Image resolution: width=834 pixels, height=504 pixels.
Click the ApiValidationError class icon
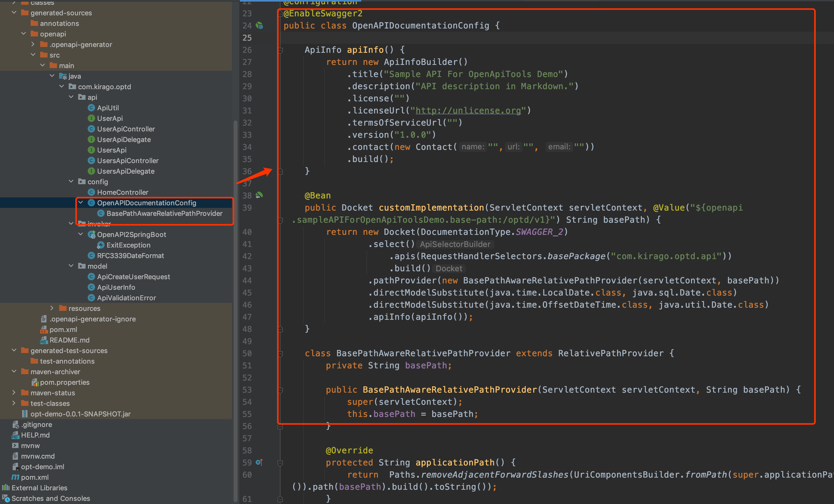click(x=91, y=298)
